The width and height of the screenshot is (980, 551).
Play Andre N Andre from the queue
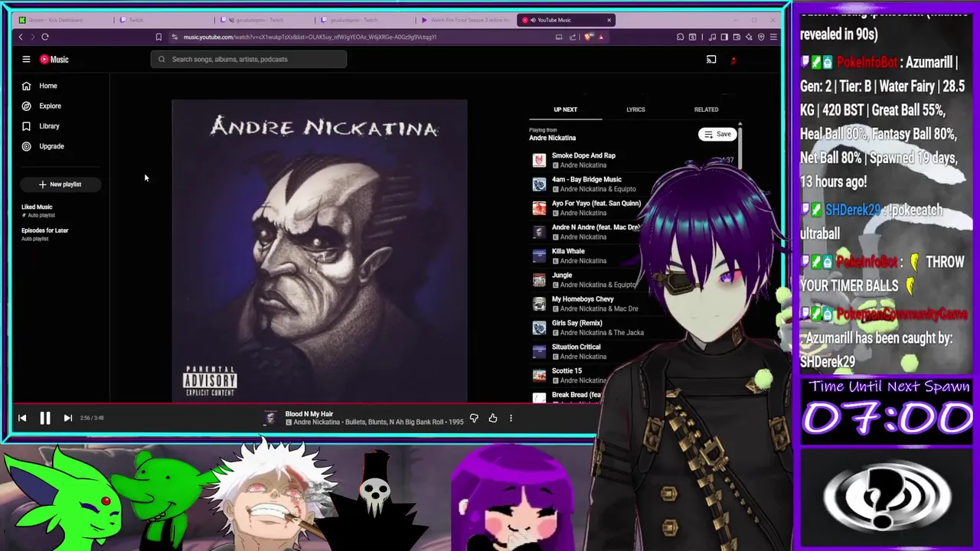pyautogui.click(x=595, y=227)
